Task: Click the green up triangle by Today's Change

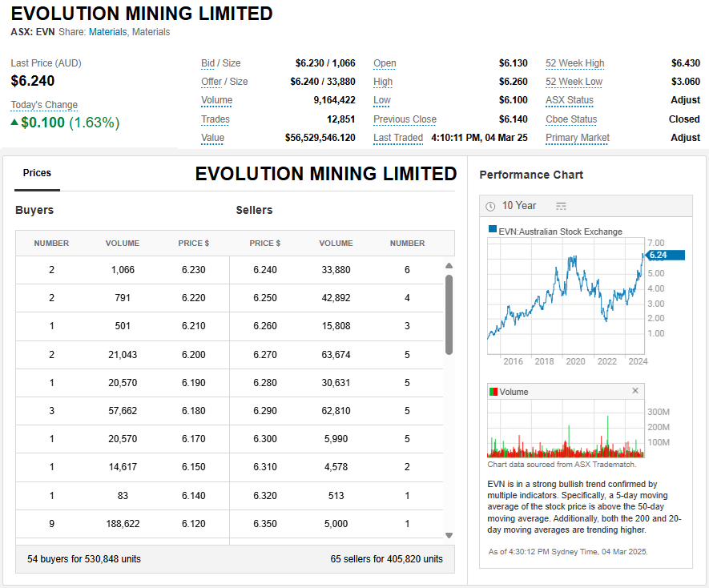Action: 14,123
